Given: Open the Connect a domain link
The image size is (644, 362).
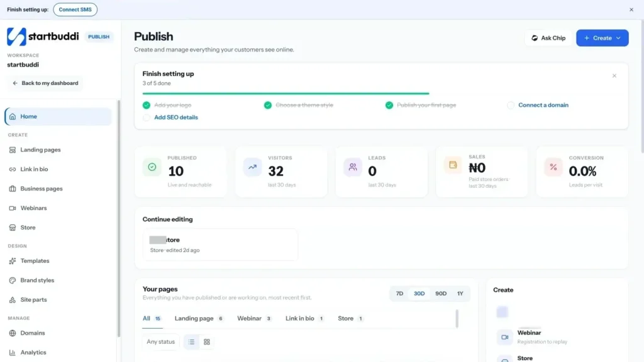Looking at the screenshot, I should (x=543, y=105).
